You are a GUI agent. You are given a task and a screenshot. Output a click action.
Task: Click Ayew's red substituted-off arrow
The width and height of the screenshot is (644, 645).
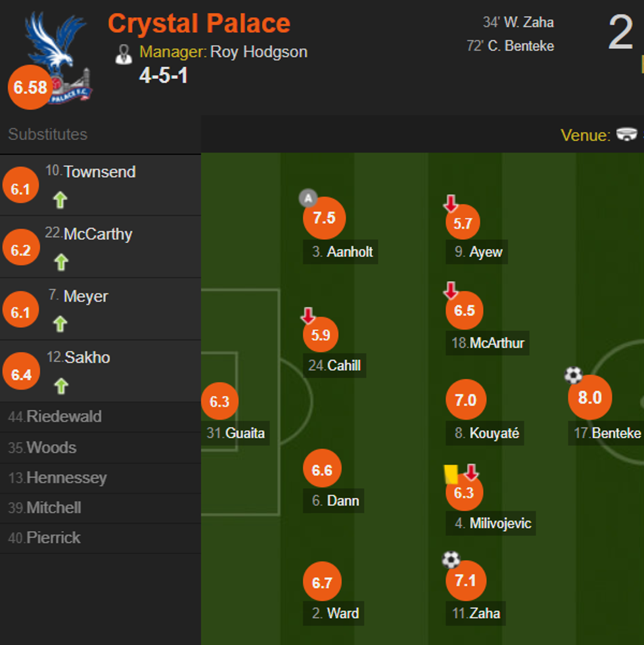[x=451, y=204]
